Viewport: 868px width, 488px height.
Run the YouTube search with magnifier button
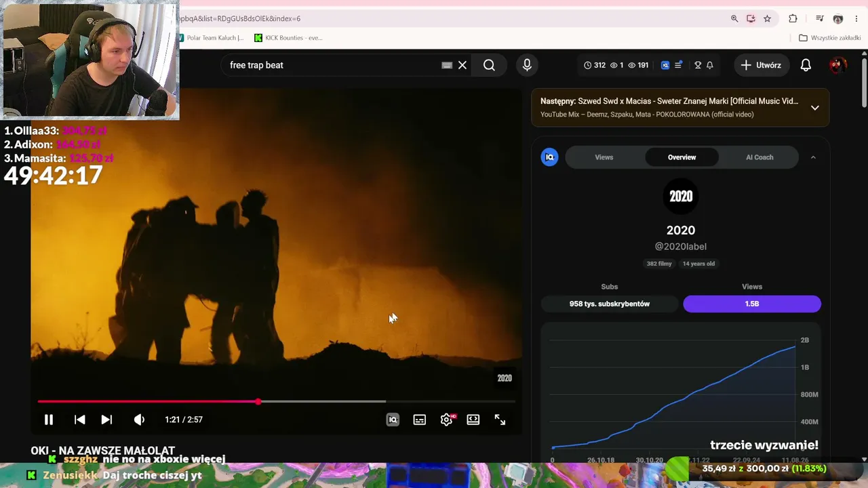coord(489,65)
